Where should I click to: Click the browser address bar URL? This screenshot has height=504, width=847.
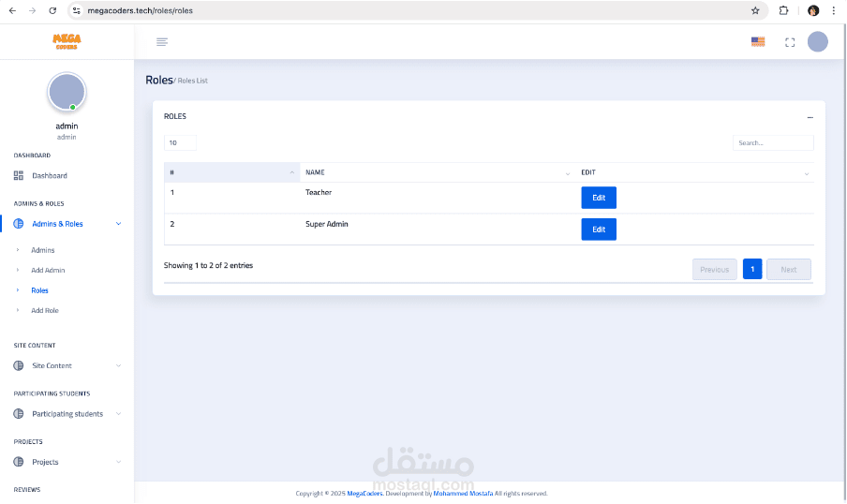[x=140, y=11]
